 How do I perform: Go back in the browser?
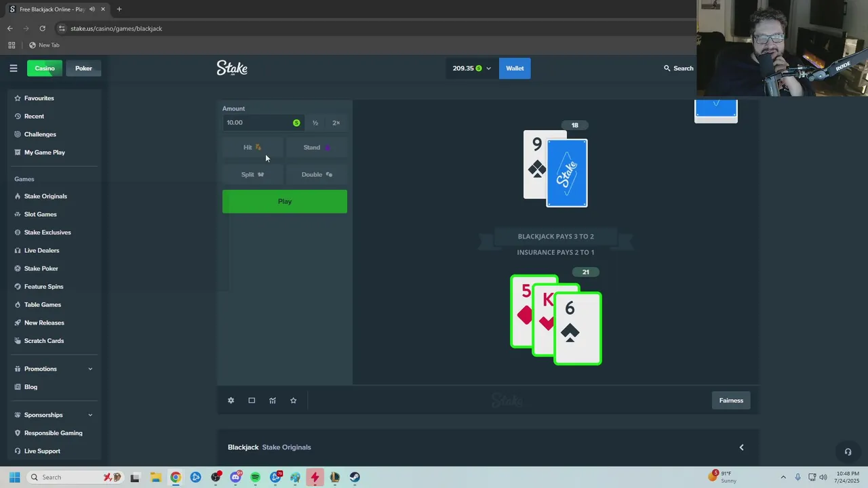coord(9,28)
